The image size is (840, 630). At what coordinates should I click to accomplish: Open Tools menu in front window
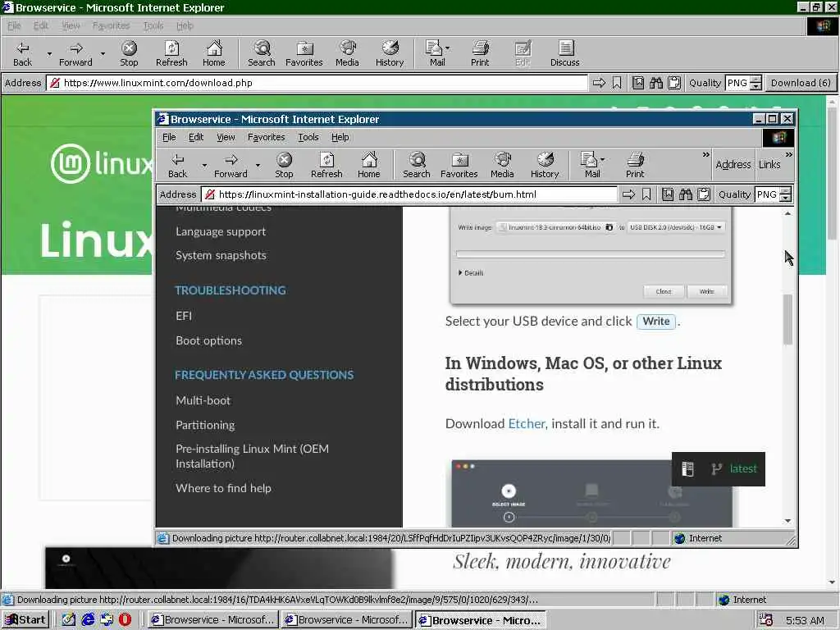tap(308, 137)
